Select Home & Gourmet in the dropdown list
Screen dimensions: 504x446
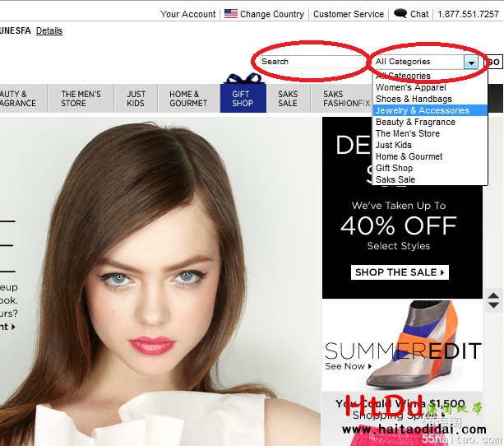click(x=430, y=156)
